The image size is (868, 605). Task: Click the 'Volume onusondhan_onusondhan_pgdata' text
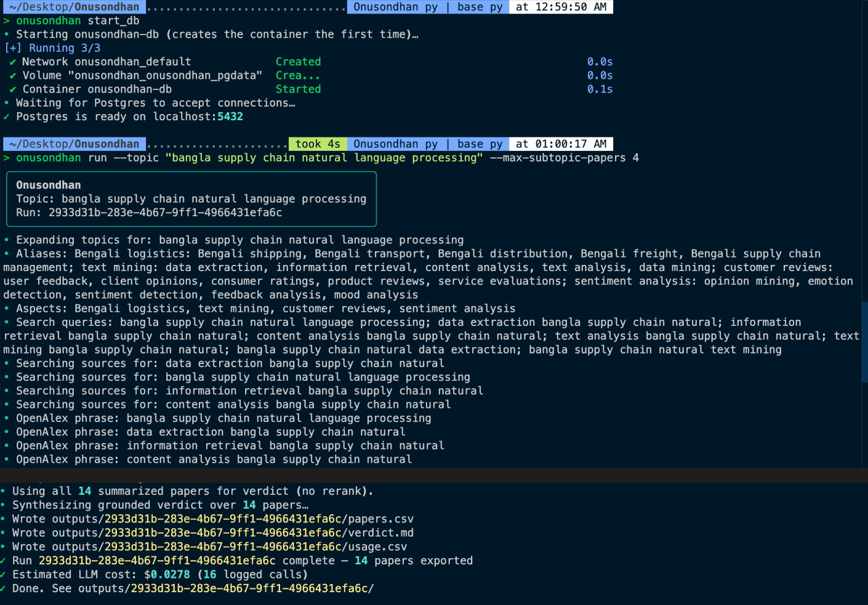click(x=142, y=75)
